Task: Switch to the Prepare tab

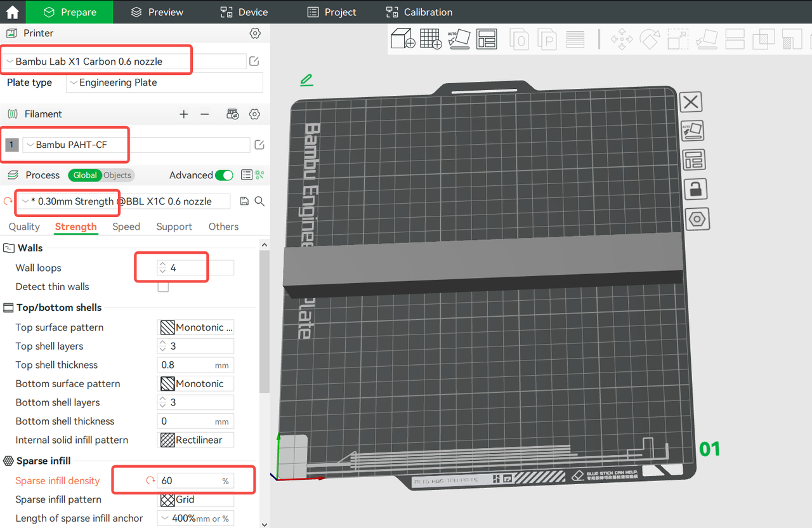Action: 70,12
